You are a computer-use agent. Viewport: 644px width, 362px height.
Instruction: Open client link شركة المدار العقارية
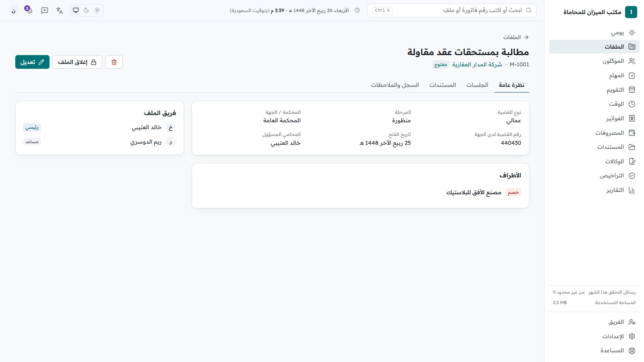(x=477, y=64)
